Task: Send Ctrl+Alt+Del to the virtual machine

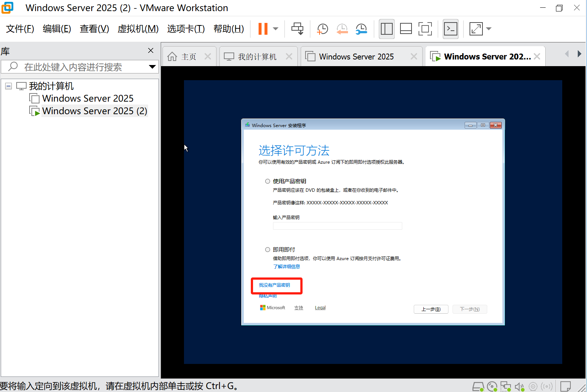Action: pos(297,29)
